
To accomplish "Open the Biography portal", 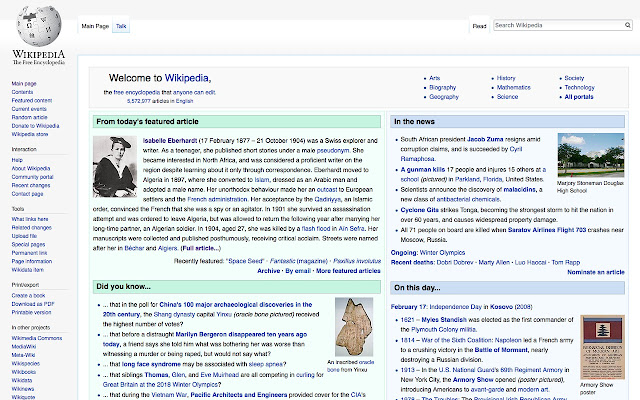I will pyautogui.click(x=442, y=87).
